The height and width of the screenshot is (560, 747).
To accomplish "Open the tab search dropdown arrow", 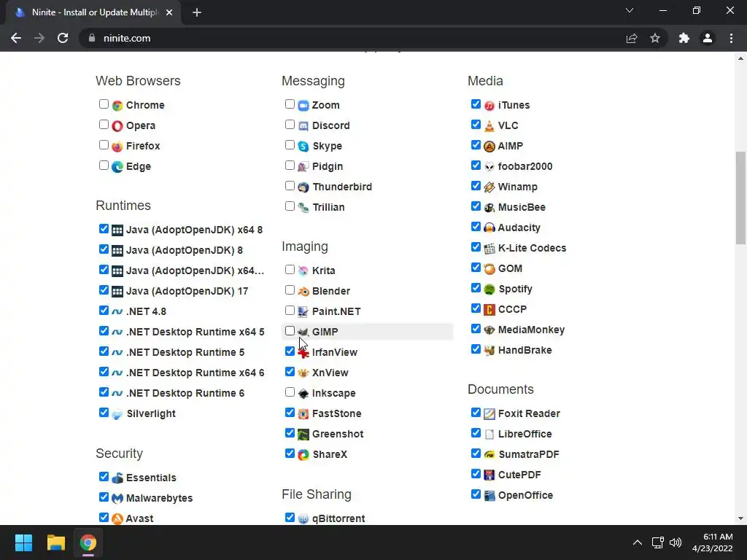I will [x=630, y=10].
